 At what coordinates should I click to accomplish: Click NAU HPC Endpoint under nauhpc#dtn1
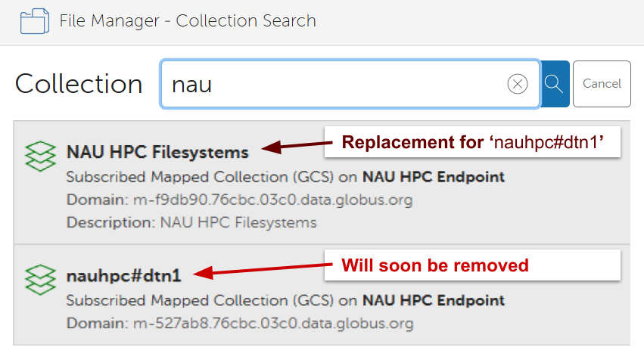pos(434,300)
